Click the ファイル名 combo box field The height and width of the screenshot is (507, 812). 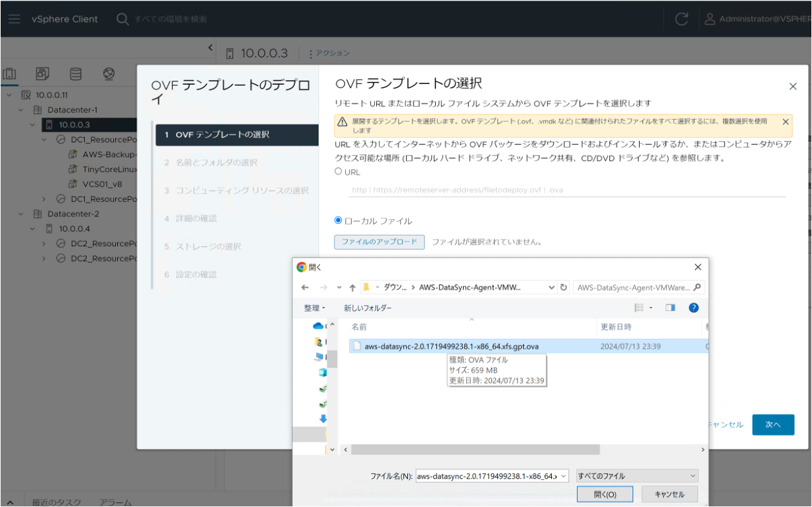coord(491,476)
